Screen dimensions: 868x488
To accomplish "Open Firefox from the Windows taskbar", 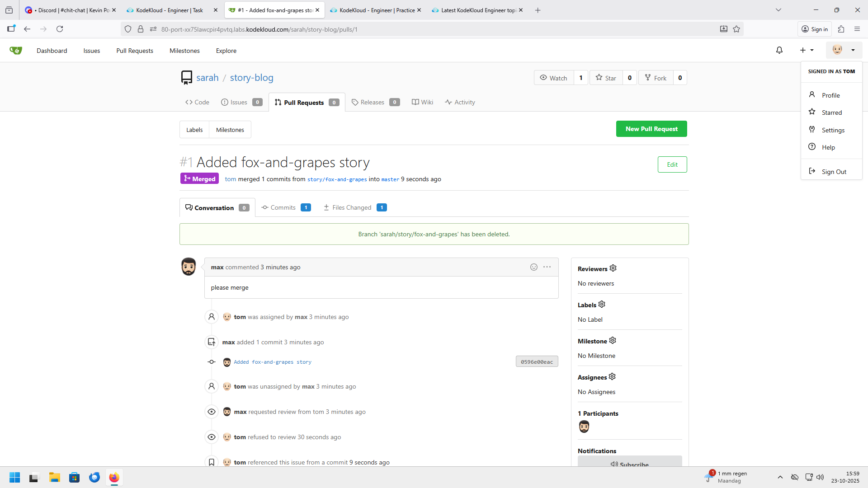I will (x=114, y=477).
